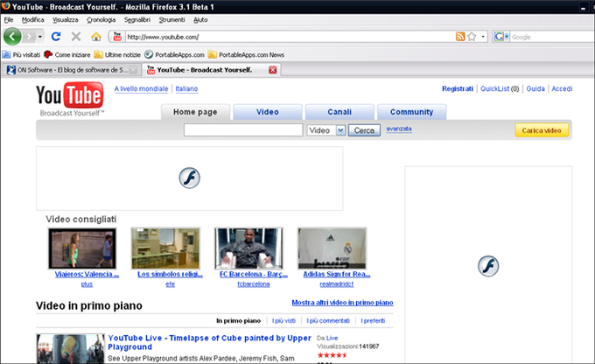Open the back/forward history dropdown arrow
Screen dimensions: 595x364
(40, 37)
